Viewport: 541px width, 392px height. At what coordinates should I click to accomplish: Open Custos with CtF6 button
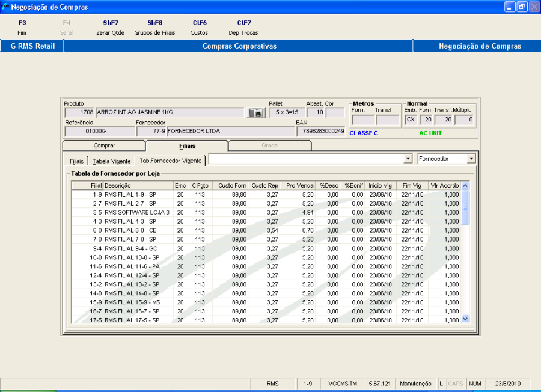point(199,28)
